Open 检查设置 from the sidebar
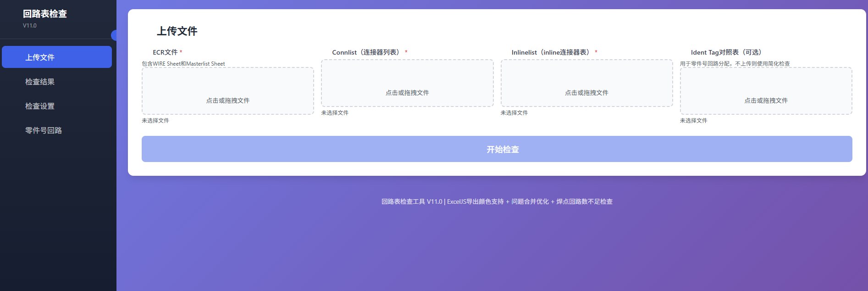This screenshot has width=868, height=291. 57,106
